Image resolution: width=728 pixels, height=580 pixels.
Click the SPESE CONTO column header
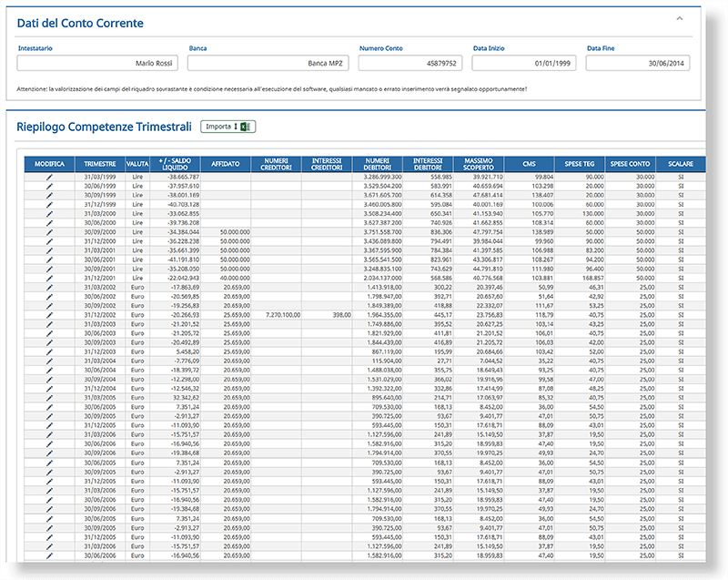tap(630, 164)
